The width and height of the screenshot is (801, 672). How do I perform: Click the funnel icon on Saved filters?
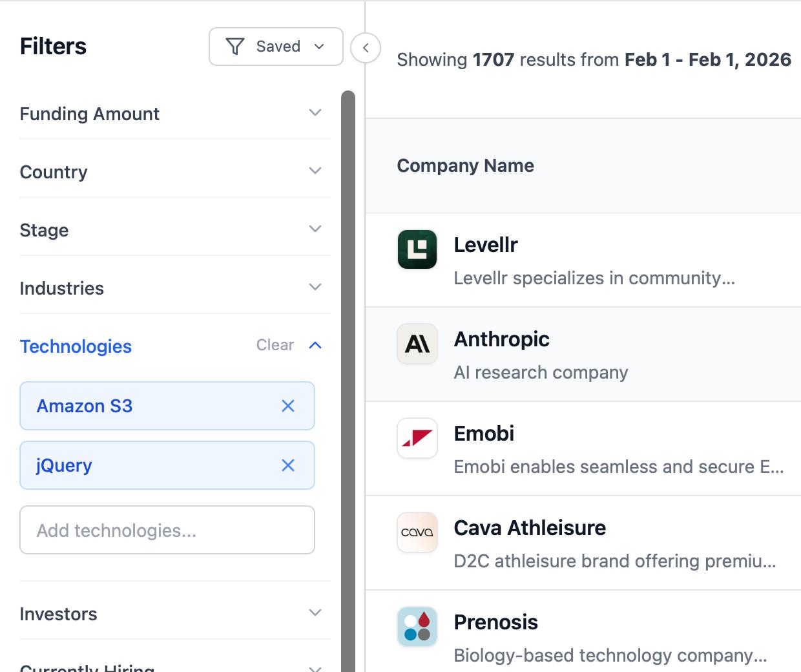pos(235,46)
